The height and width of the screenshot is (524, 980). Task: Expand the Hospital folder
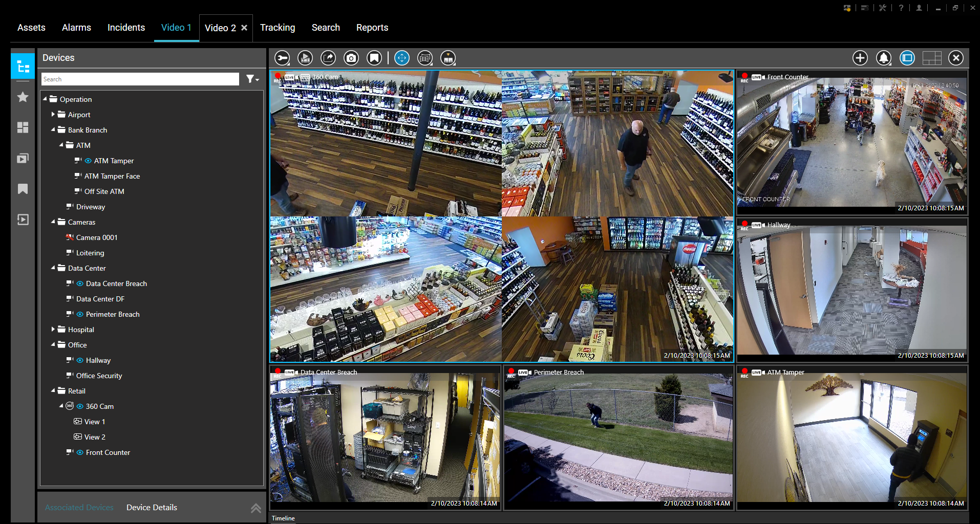click(x=53, y=329)
